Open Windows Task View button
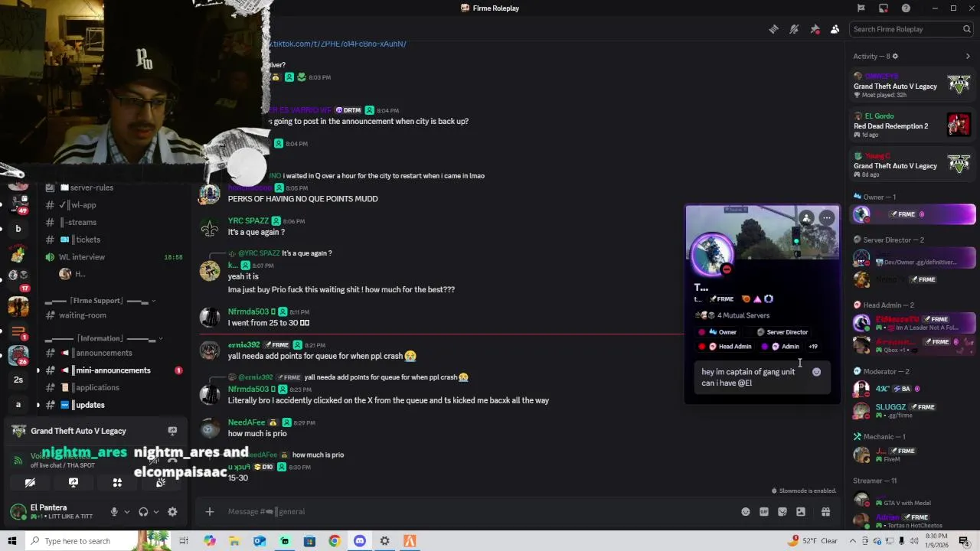Image resolution: width=980 pixels, height=551 pixels. 184,541
